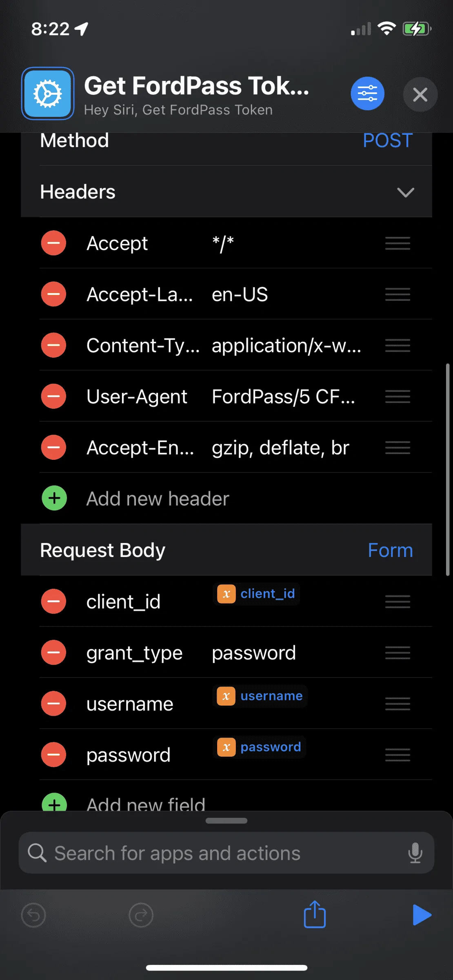Image resolution: width=453 pixels, height=980 pixels.
Task: Run the shortcut with the play button
Action: [422, 915]
